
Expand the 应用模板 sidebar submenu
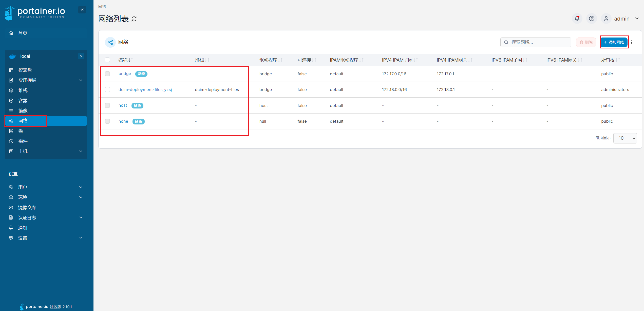point(81,80)
